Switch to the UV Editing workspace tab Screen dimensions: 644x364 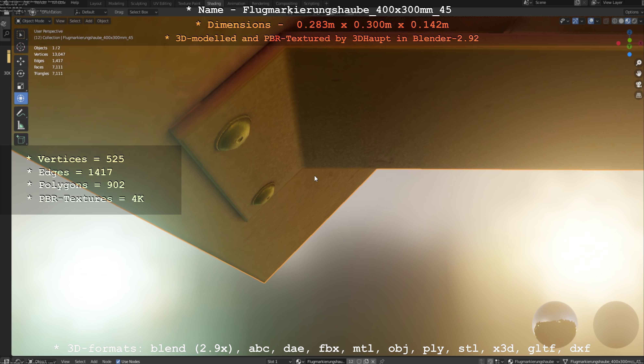click(162, 4)
